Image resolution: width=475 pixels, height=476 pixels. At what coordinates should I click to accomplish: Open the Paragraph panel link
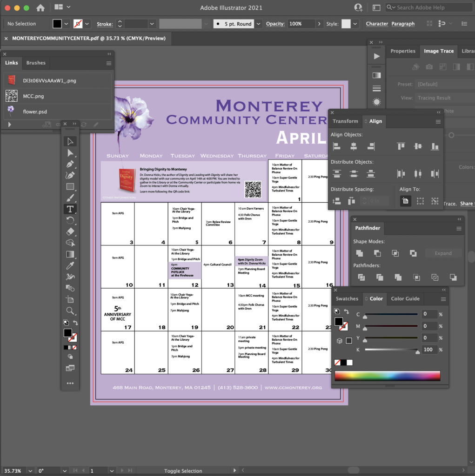click(403, 24)
